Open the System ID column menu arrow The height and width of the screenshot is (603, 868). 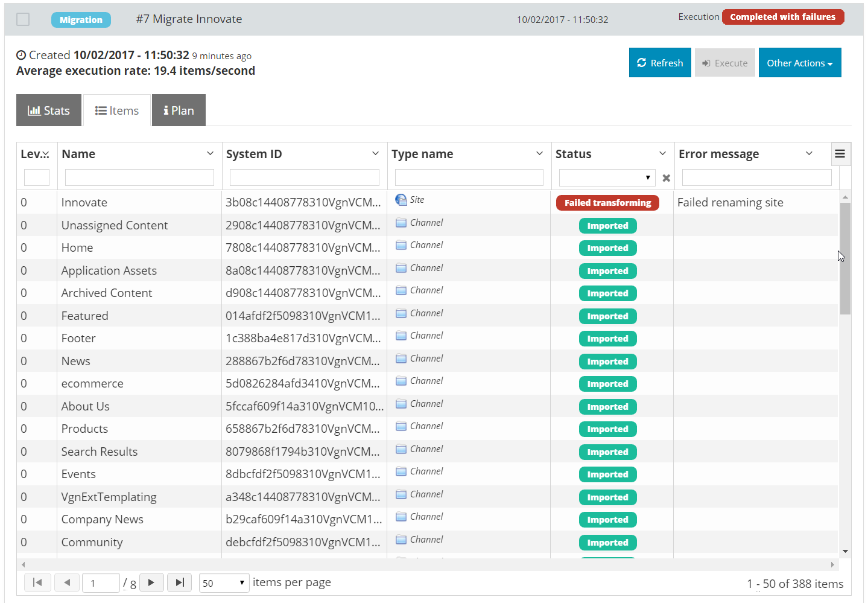coord(375,153)
